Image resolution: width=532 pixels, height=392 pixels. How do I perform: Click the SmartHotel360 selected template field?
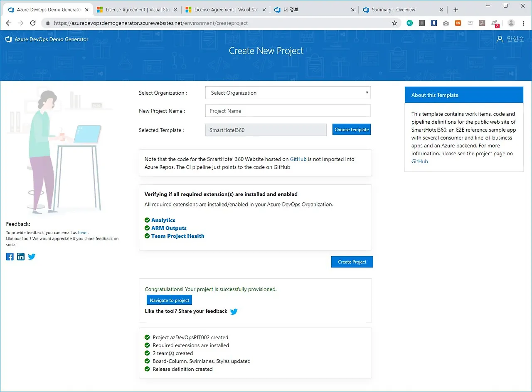point(266,130)
